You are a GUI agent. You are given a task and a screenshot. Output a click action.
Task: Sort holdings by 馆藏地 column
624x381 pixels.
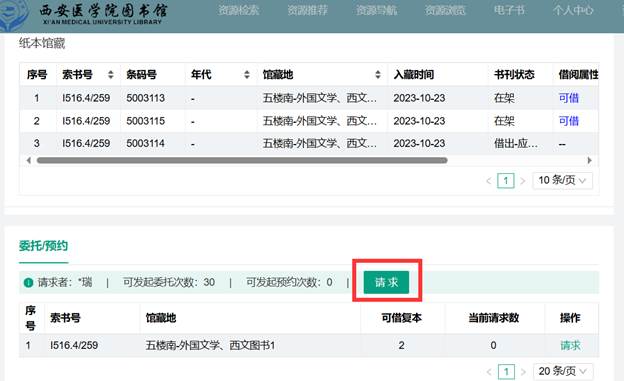[378, 74]
